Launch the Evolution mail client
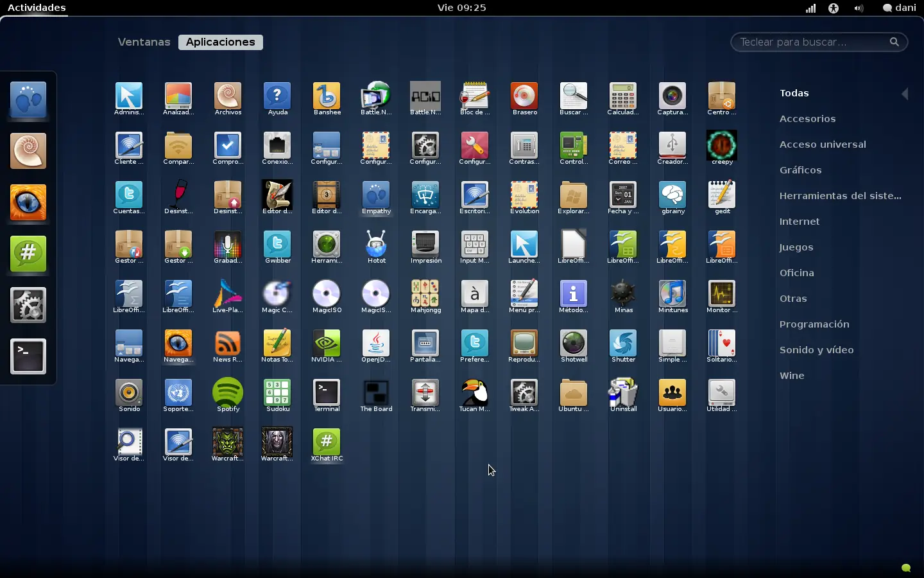 [x=524, y=198]
